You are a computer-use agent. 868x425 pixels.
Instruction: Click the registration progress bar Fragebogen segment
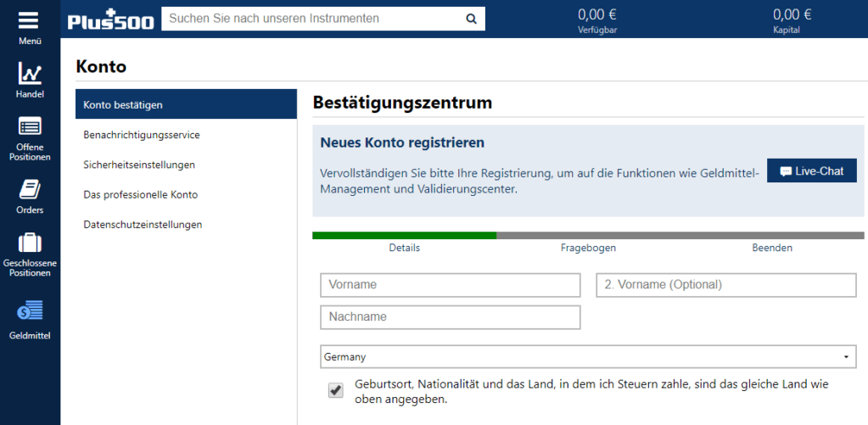(x=588, y=236)
